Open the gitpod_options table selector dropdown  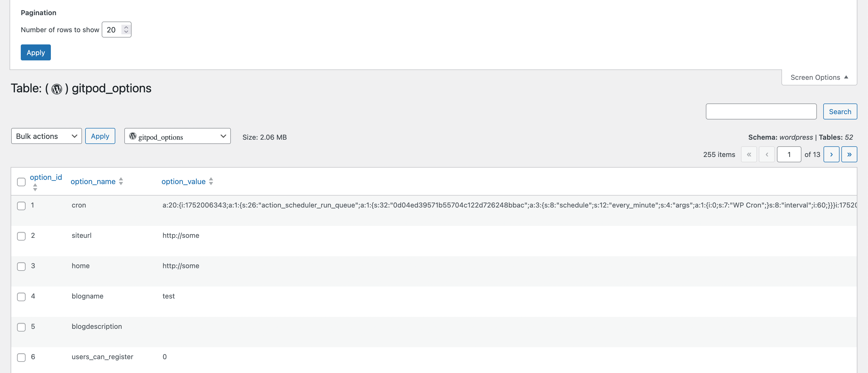[x=178, y=136]
